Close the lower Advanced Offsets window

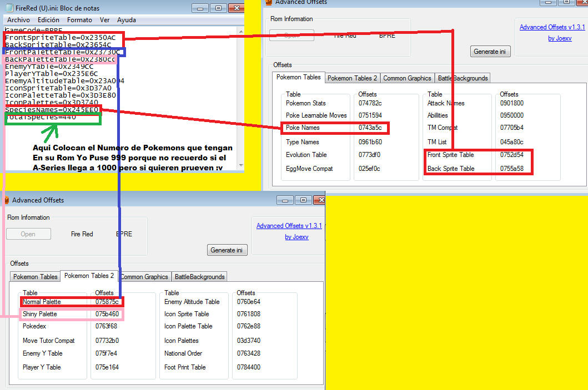click(319, 200)
